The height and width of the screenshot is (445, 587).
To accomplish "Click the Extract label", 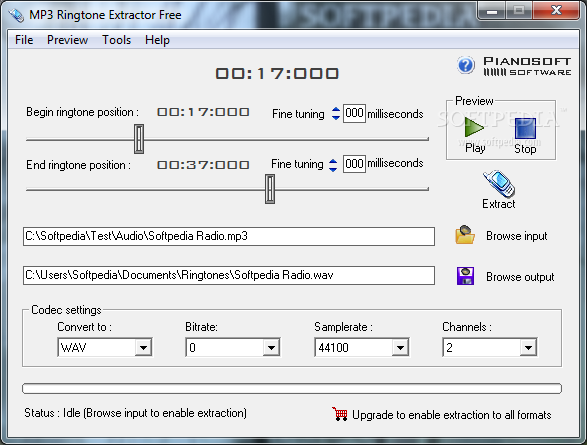I will pos(499,204).
